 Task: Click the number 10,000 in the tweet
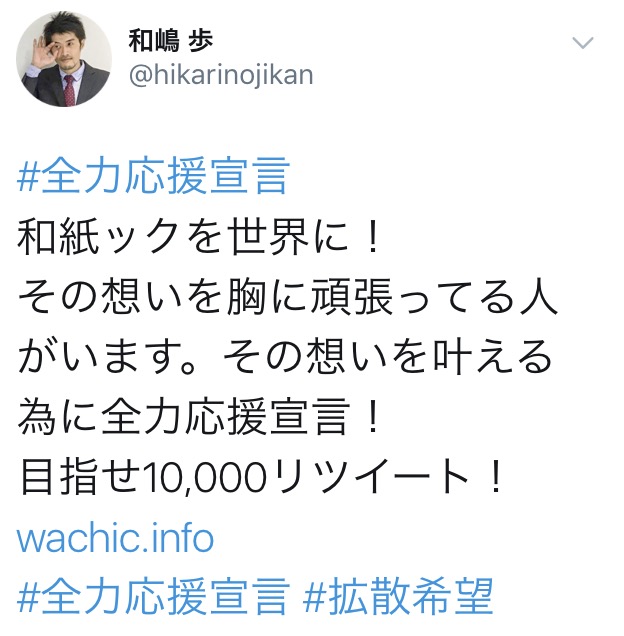click(204, 478)
